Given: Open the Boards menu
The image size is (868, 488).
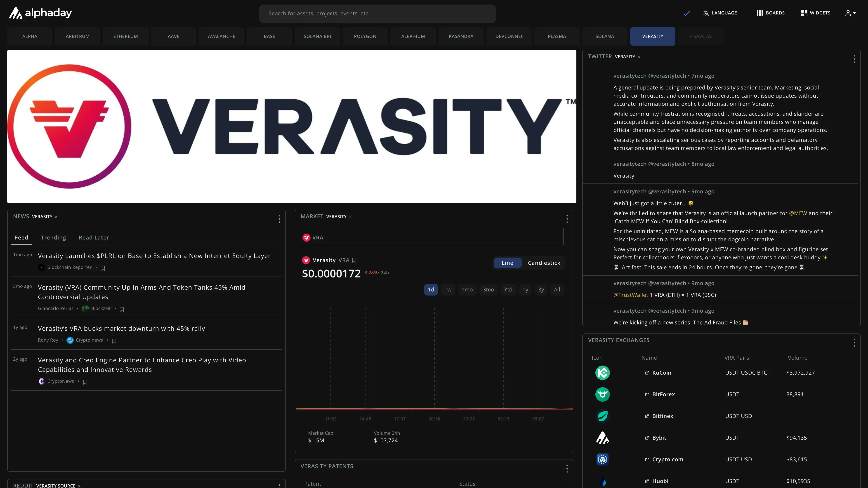Looking at the screenshot, I should click(x=770, y=13).
